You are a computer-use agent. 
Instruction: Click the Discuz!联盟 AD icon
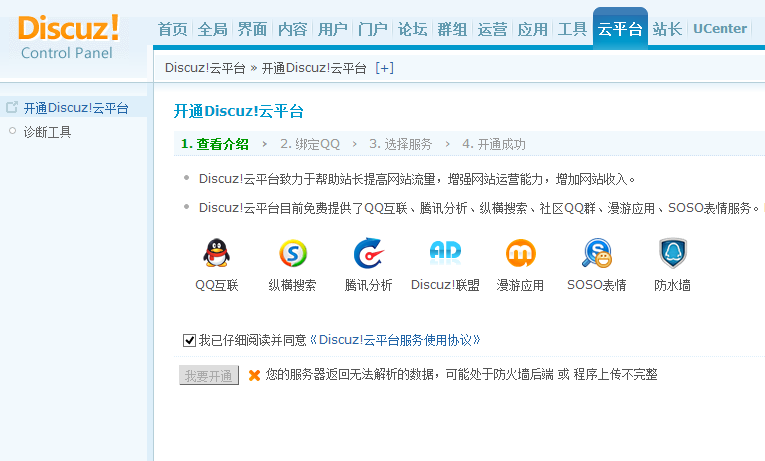pyautogui.click(x=445, y=253)
